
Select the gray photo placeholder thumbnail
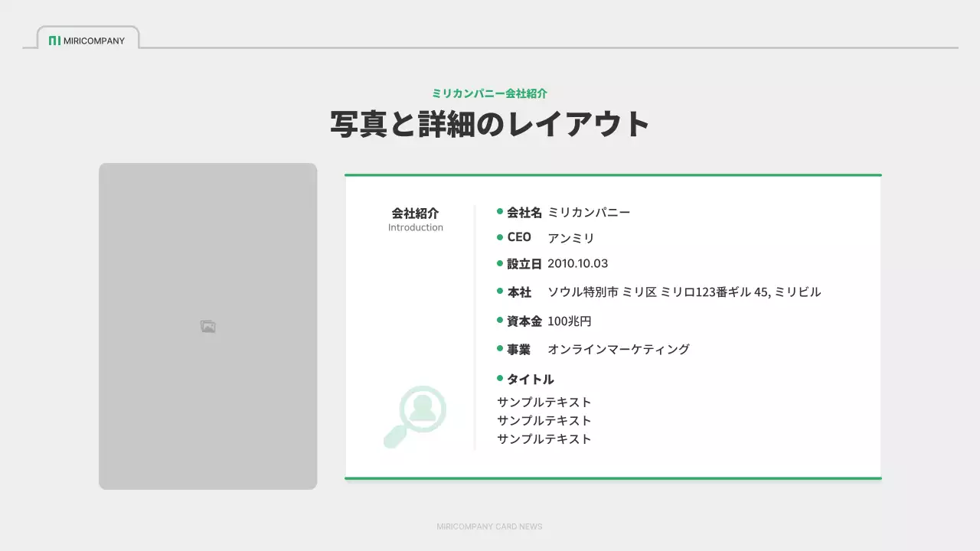207,324
